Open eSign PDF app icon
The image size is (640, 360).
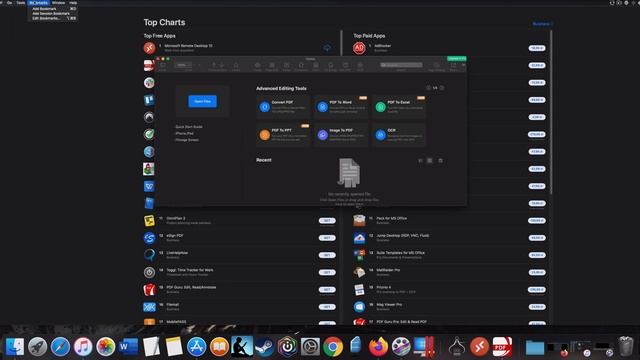point(149,238)
